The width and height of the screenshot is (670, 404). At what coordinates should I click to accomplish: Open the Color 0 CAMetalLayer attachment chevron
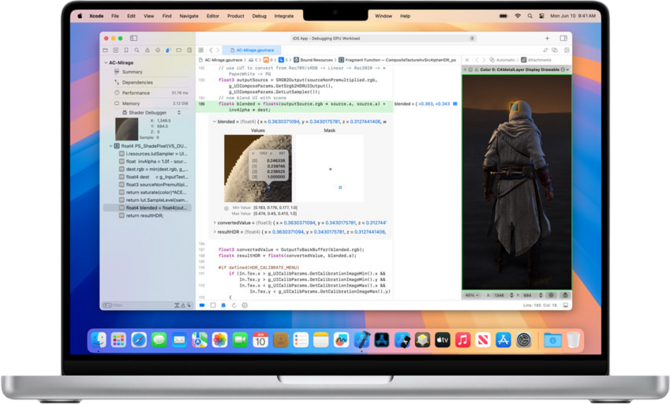point(568,69)
